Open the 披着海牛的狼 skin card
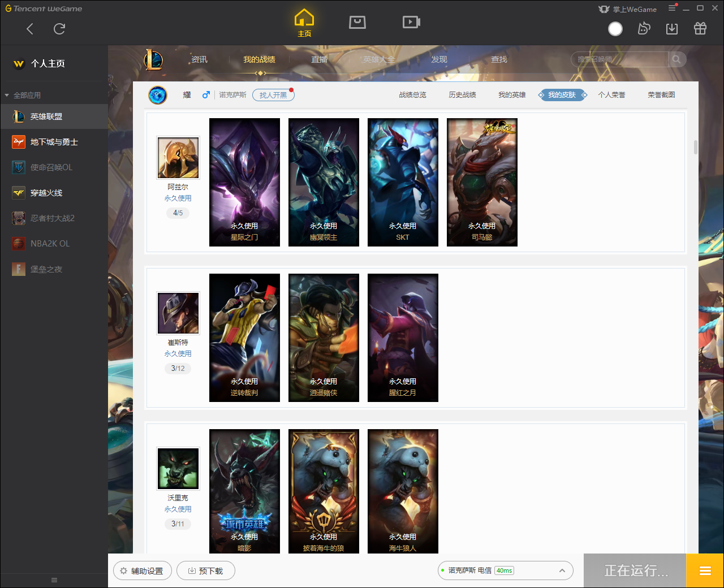Screen dimensions: 724x588 click(324, 491)
